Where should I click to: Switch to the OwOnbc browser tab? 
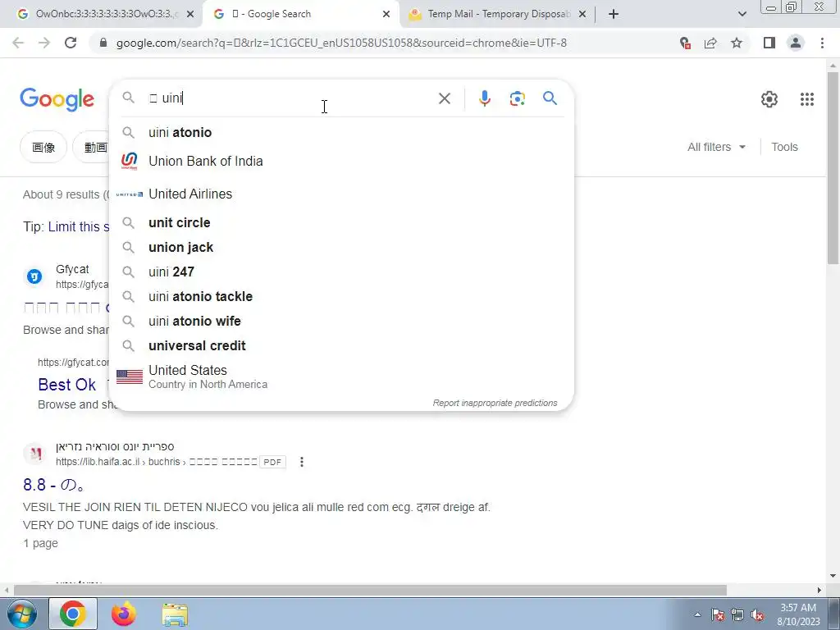coord(101,14)
